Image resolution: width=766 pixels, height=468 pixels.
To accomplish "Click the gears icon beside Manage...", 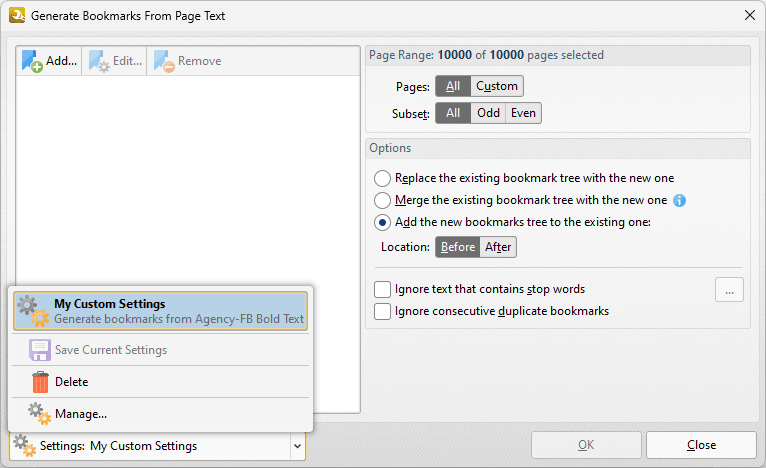I will pyautogui.click(x=39, y=414).
